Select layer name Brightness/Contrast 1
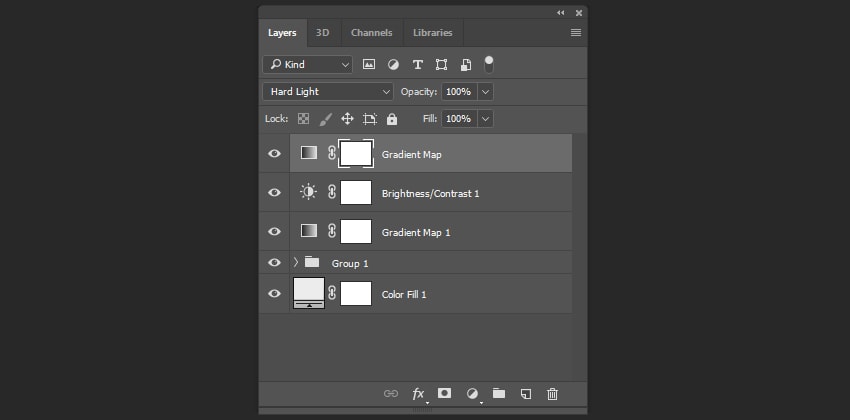Screen dimensions: 850x420 (430, 193)
